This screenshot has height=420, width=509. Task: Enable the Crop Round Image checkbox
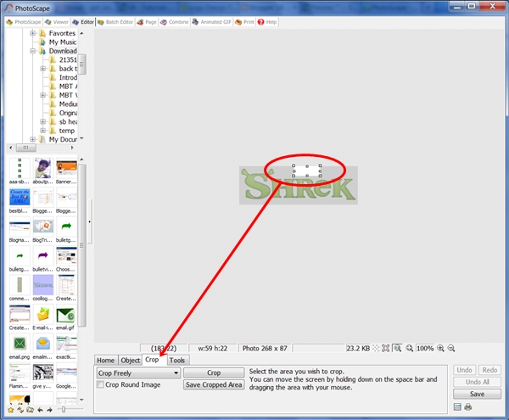coord(101,384)
